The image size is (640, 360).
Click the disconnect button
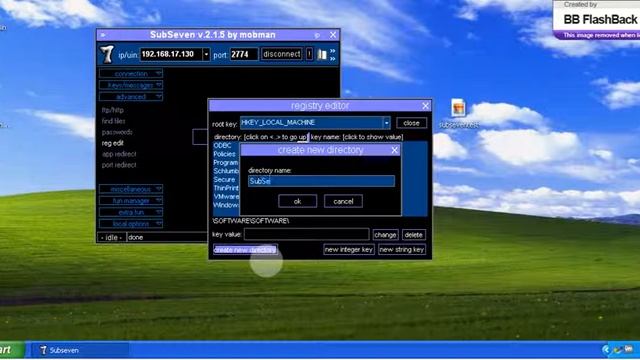[282, 54]
